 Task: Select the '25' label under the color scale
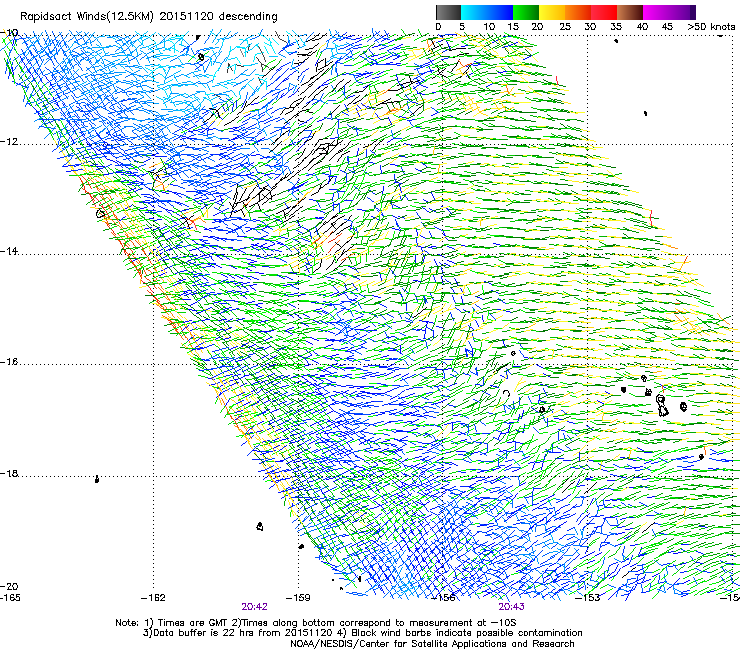[x=565, y=27]
